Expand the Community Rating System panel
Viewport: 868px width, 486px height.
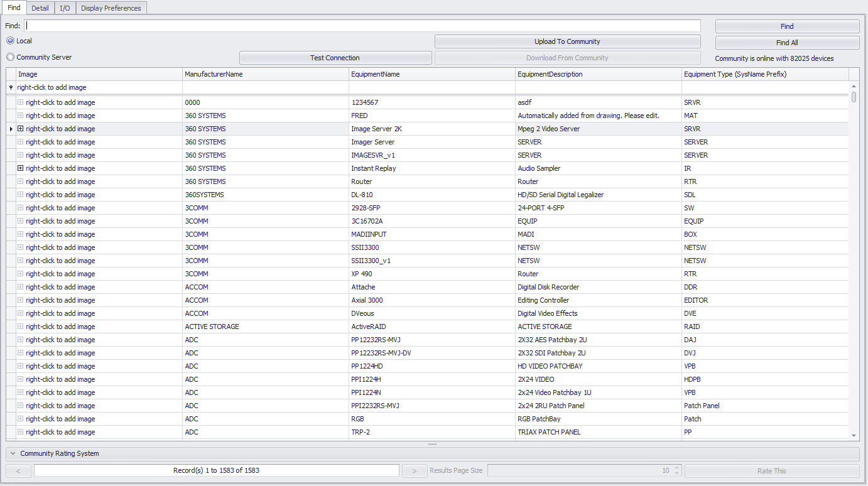13,453
